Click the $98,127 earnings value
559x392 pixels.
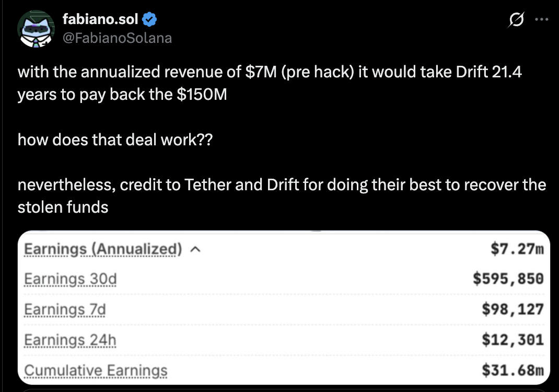pos(513,310)
